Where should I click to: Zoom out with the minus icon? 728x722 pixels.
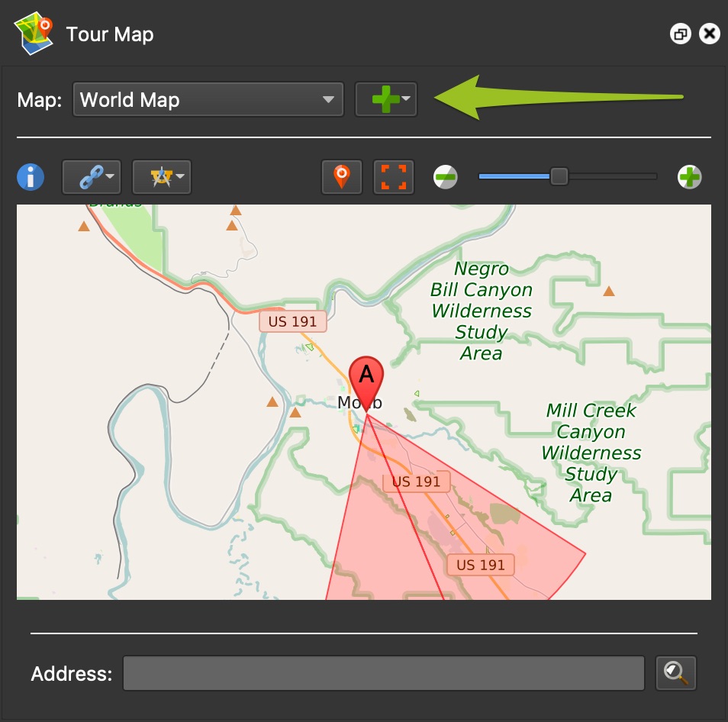(x=446, y=178)
